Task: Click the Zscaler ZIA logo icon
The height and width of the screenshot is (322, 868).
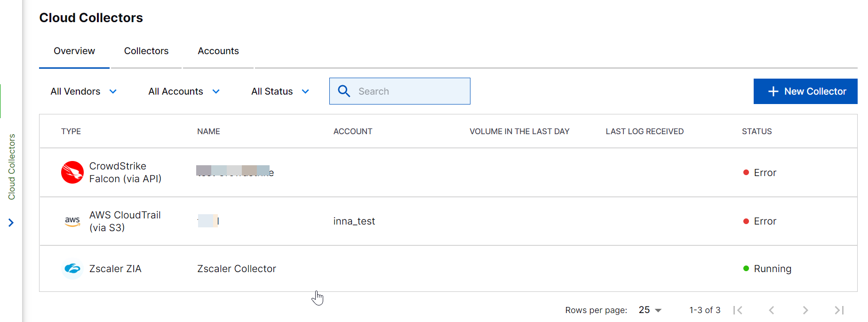Action: pyautogui.click(x=72, y=269)
